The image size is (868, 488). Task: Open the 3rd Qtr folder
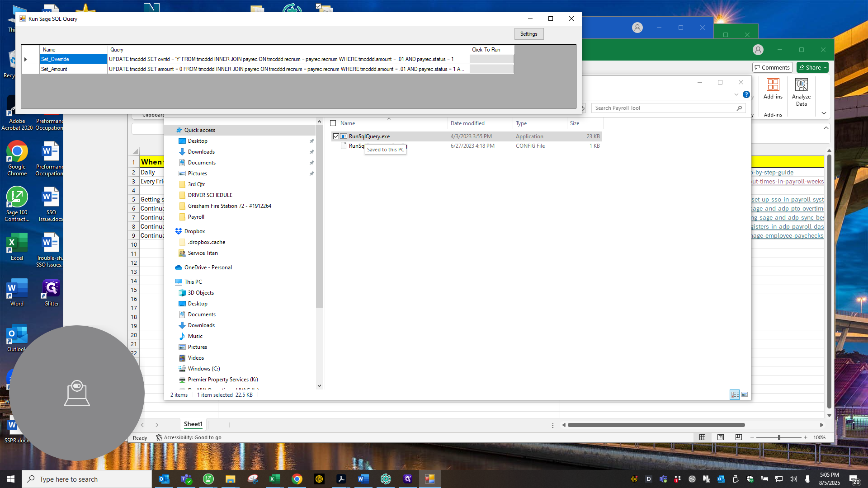[x=196, y=184]
